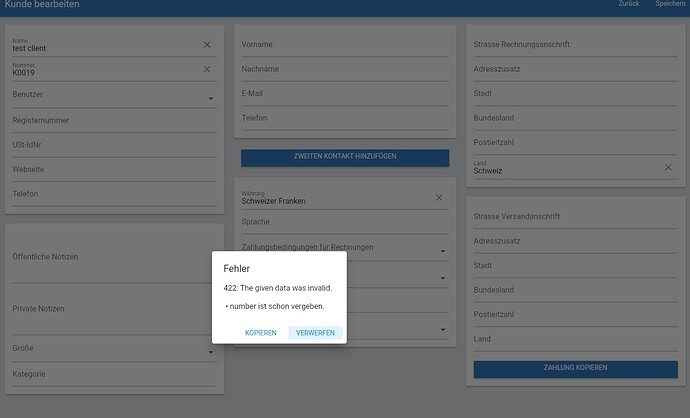
Task: Remove the Land Schweiz value via X
Action: click(x=668, y=167)
